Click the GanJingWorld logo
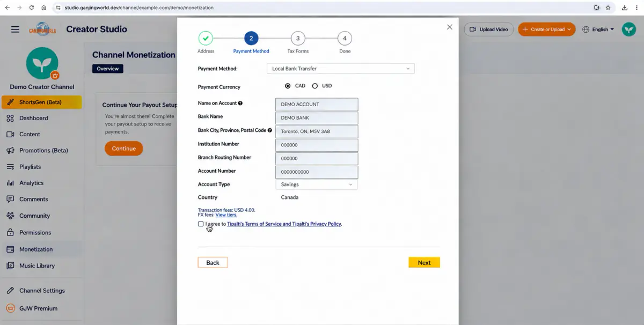 tap(42, 29)
